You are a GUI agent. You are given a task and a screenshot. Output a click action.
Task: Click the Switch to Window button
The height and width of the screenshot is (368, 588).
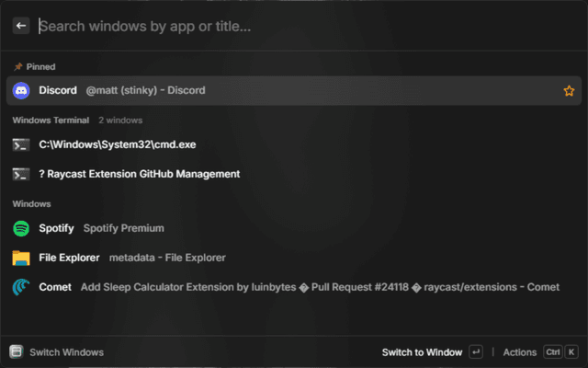[422, 351]
